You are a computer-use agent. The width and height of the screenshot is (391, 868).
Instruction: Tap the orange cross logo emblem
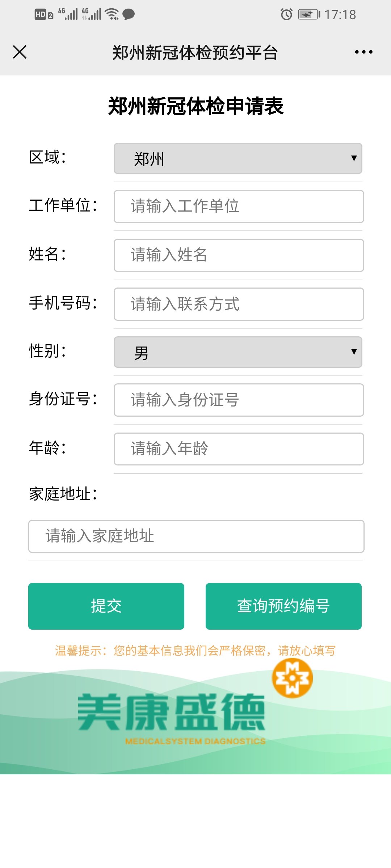coord(292,678)
